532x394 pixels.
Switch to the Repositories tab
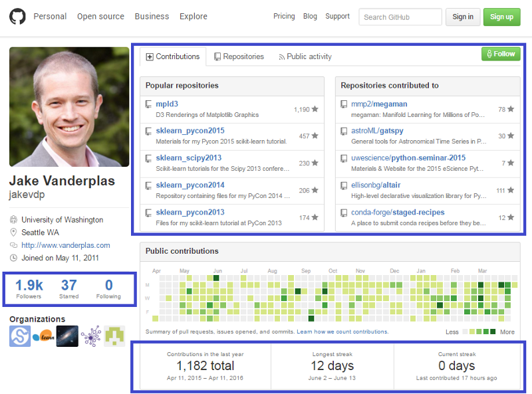(239, 56)
